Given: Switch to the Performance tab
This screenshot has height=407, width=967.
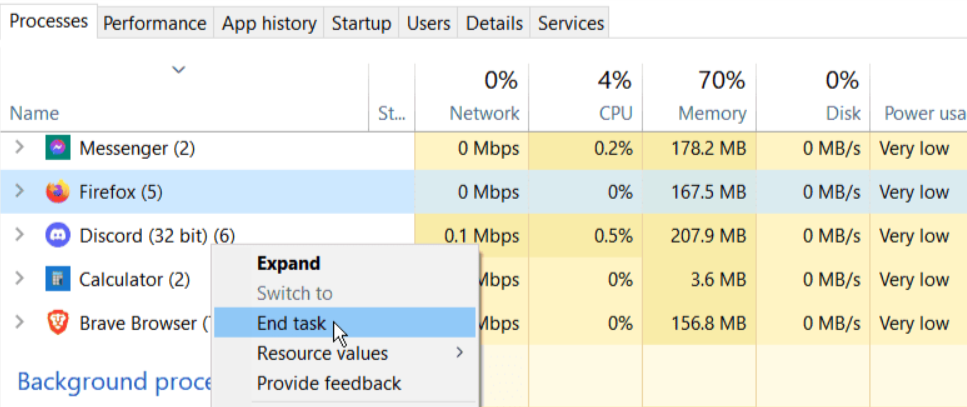Looking at the screenshot, I should click(x=155, y=23).
